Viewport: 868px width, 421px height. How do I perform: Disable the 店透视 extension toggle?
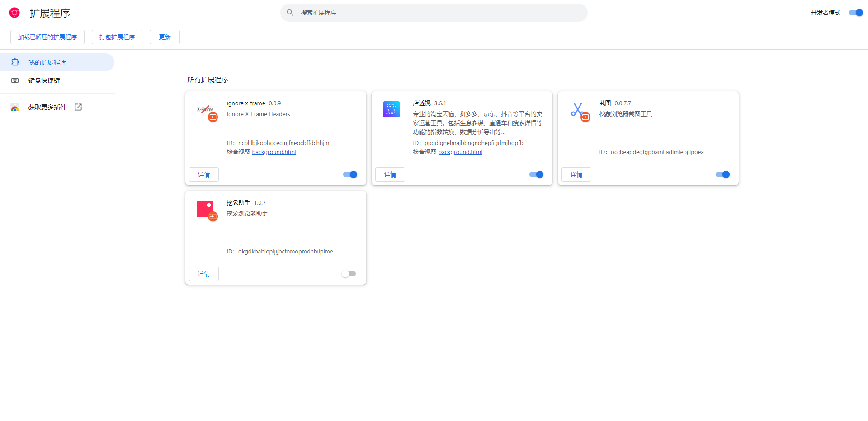pyautogui.click(x=536, y=174)
